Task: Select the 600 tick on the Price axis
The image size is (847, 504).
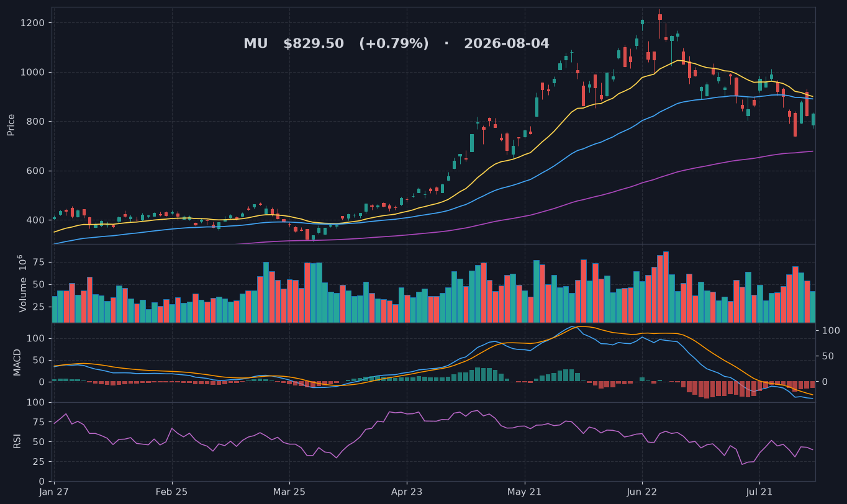Action: [36, 171]
